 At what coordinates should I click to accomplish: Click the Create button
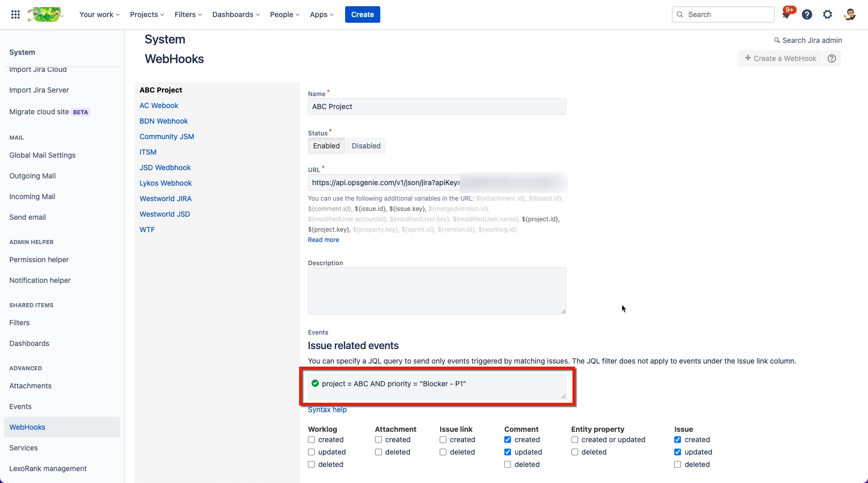362,14
